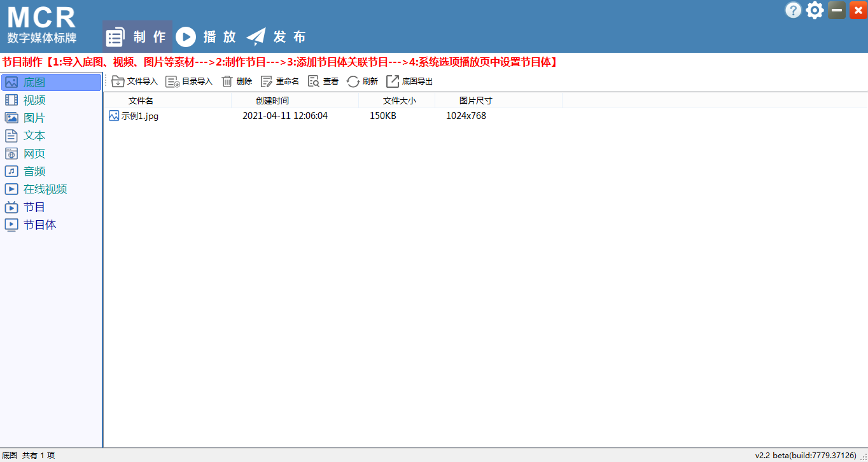Image resolution: width=868 pixels, height=462 pixels.
Task: Open the 节目体 sidebar item
Action: click(x=39, y=225)
